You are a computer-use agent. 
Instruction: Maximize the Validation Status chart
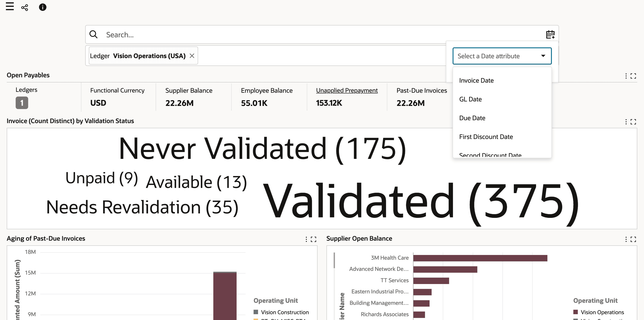pyautogui.click(x=633, y=122)
